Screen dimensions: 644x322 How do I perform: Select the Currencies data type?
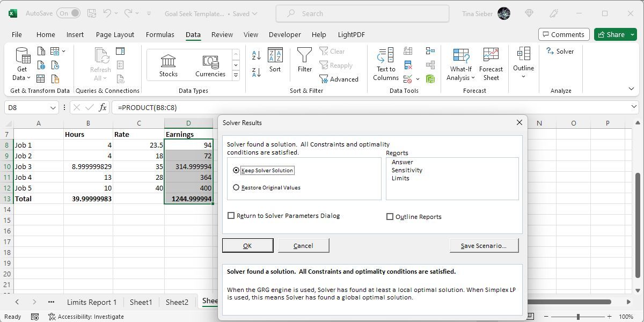pyautogui.click(x=210, y=64)
